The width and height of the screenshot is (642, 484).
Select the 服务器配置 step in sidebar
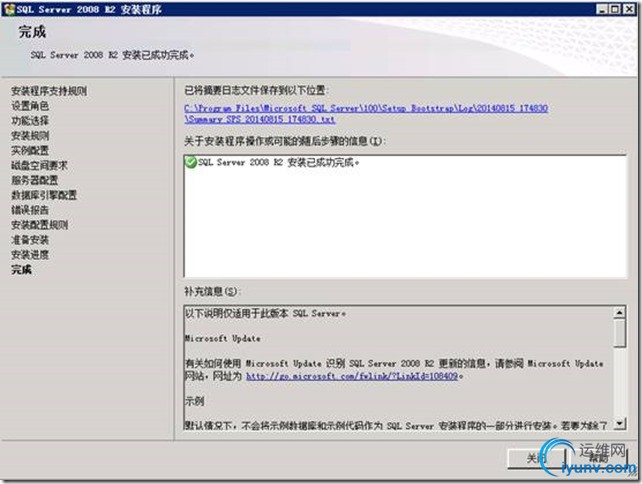click(x=35, y=180)
